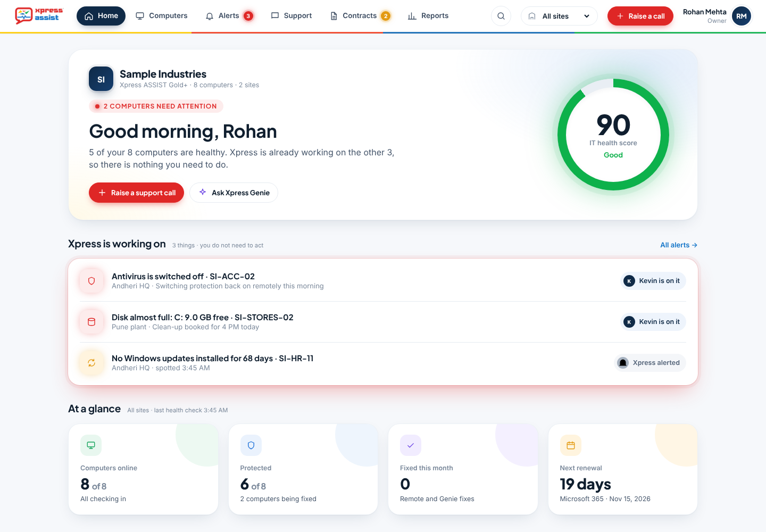Click Kevin's avatar in the antivirus row
766x532 pixels.
coord(629,281)
